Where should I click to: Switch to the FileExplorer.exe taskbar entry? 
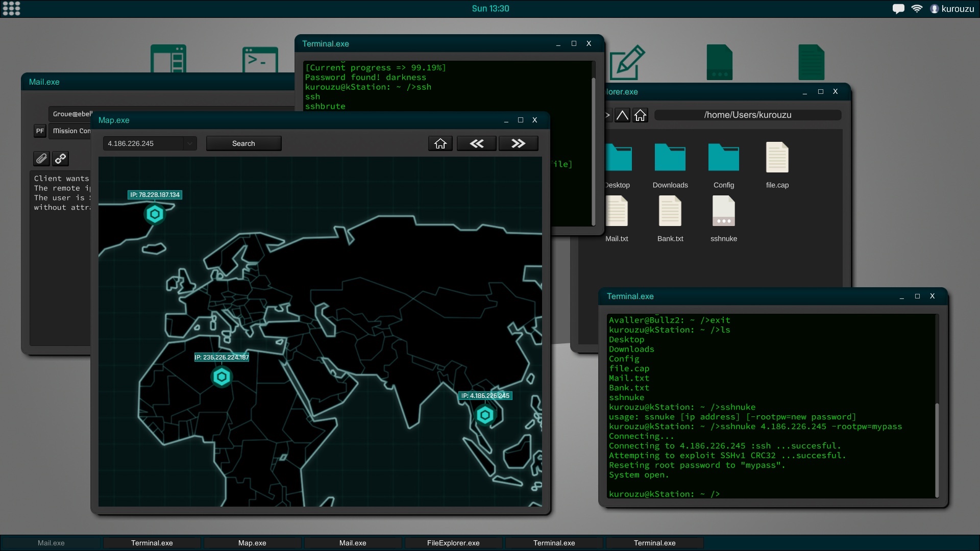pos(453,543)
